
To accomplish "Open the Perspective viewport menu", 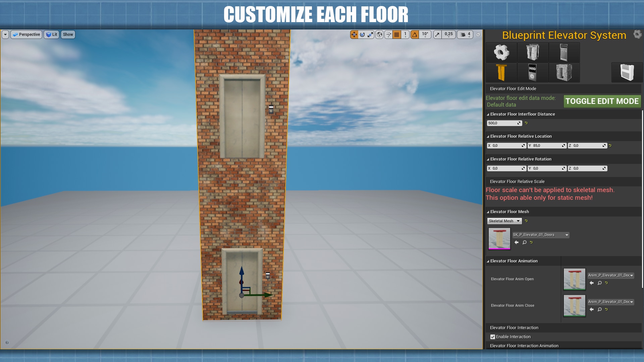I will [x=26, y=35].
